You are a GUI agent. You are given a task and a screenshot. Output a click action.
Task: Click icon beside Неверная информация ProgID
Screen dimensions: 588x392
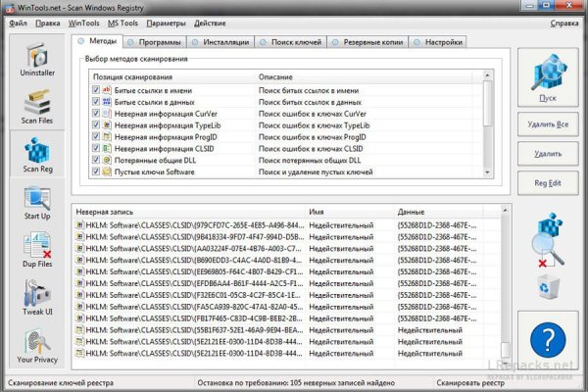tap(107, 136)
